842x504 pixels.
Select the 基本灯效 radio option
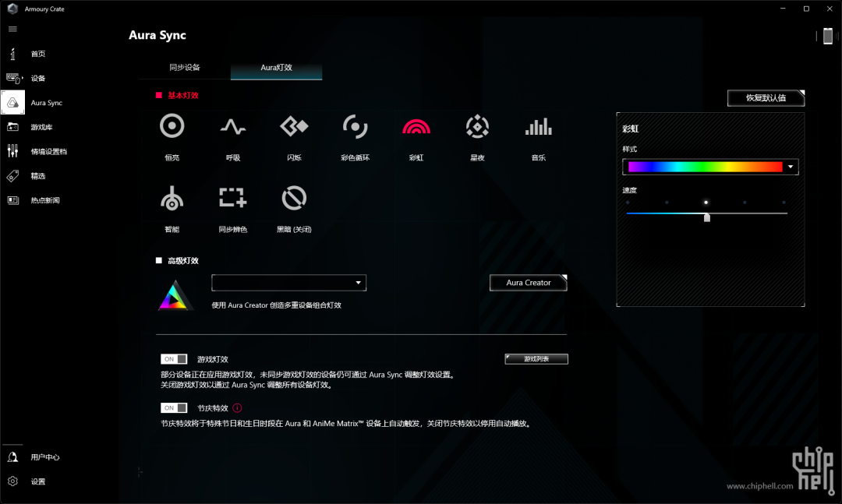pos(159,95)
